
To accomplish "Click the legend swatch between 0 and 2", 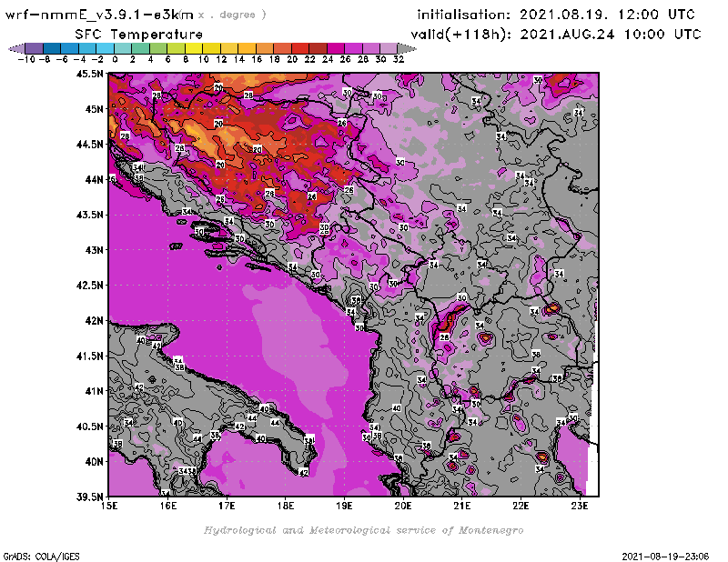I will pyautogui.click(x=123, y=48).
